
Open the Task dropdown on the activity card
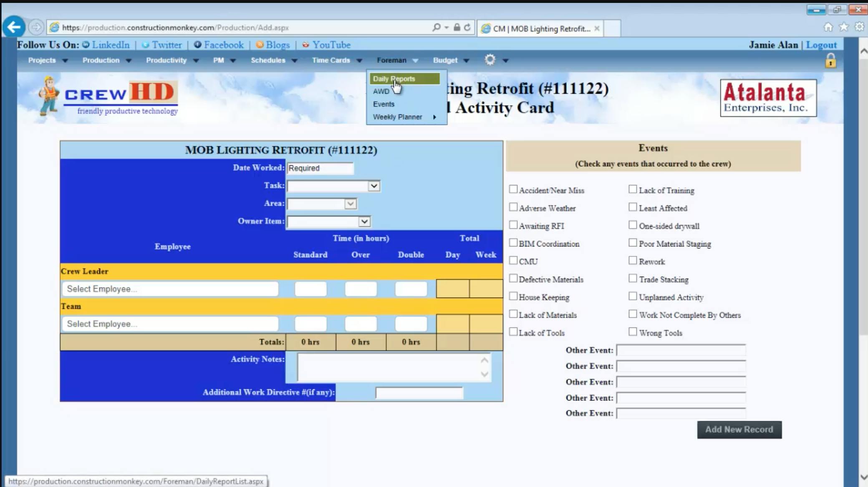tap(374, 186)
